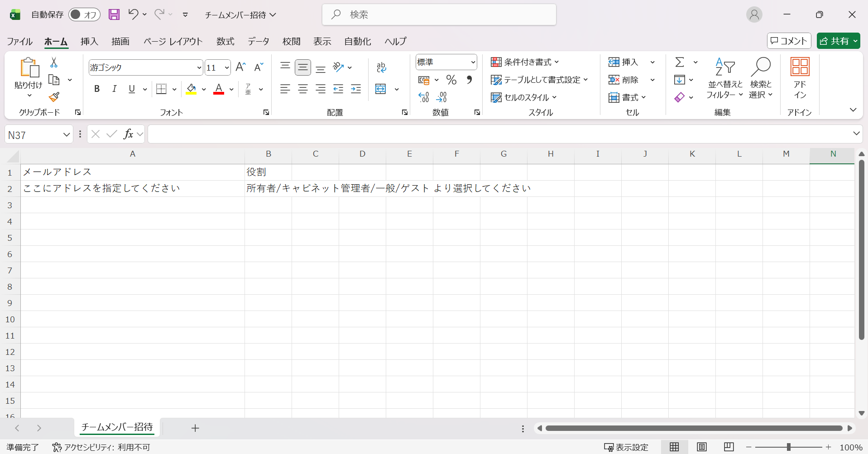Open 条件付き書式 conditional formatting
The image size is (868, 454).
[x=525, y=62]
